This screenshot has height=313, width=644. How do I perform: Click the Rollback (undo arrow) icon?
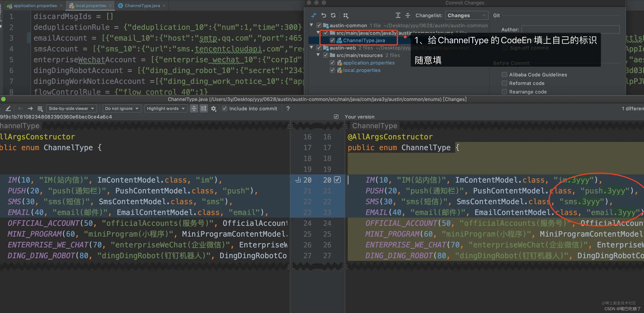(323, 16)
